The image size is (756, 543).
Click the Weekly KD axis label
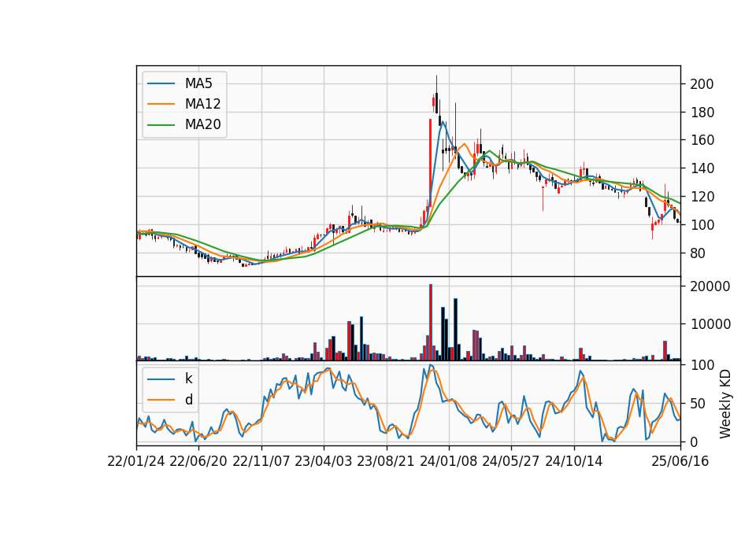click(x=724, y=404)
